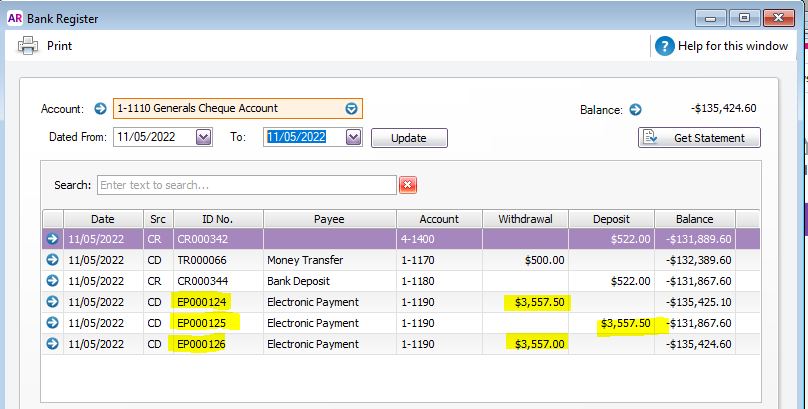
Task: Expand the Account selection dropdown
Action: pyautogui.click(x=351, y=109)
